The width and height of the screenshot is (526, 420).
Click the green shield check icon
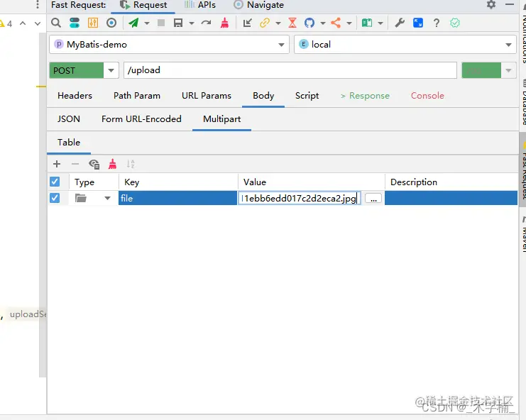coord(455,23)
